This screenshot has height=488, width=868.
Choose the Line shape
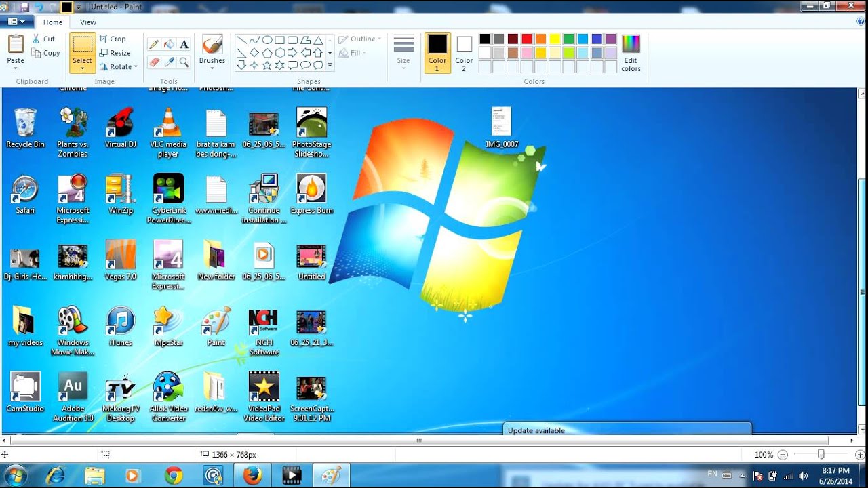[x=241, y=40]
